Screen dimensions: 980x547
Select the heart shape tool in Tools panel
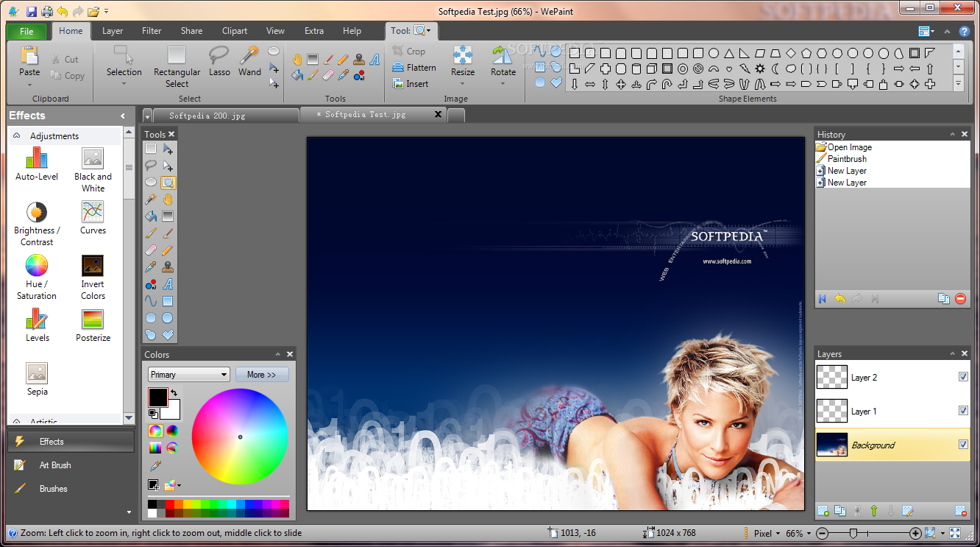[x=168, y=335]
